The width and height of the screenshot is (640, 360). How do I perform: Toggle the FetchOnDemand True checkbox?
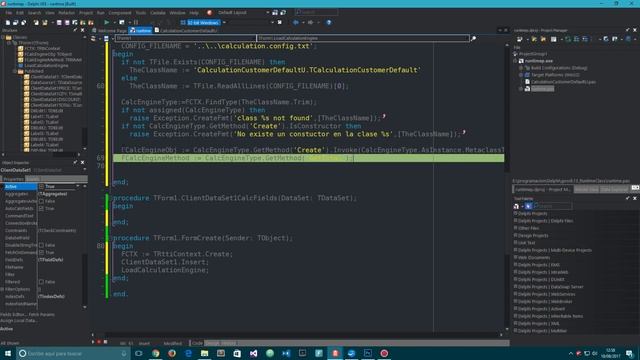click(x=41, y=253)
